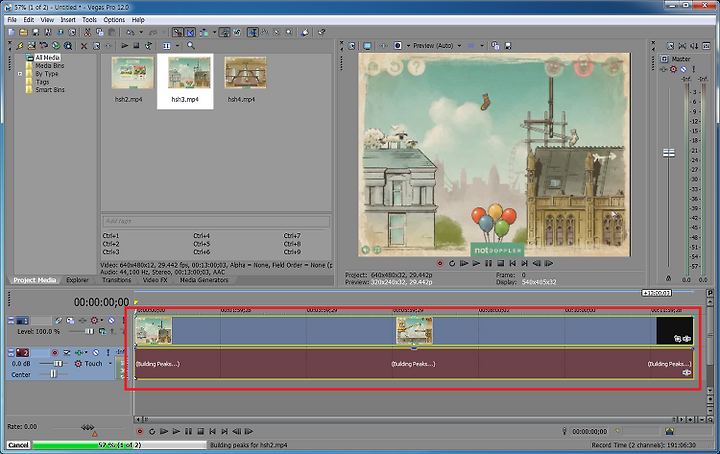Click the Add tags input field

pos(216,221)
